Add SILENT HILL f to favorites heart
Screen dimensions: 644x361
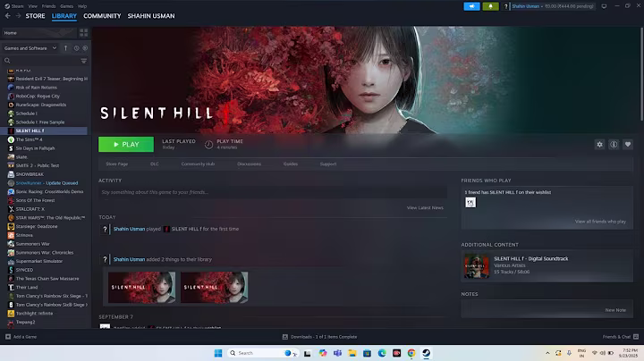(628, 145)
